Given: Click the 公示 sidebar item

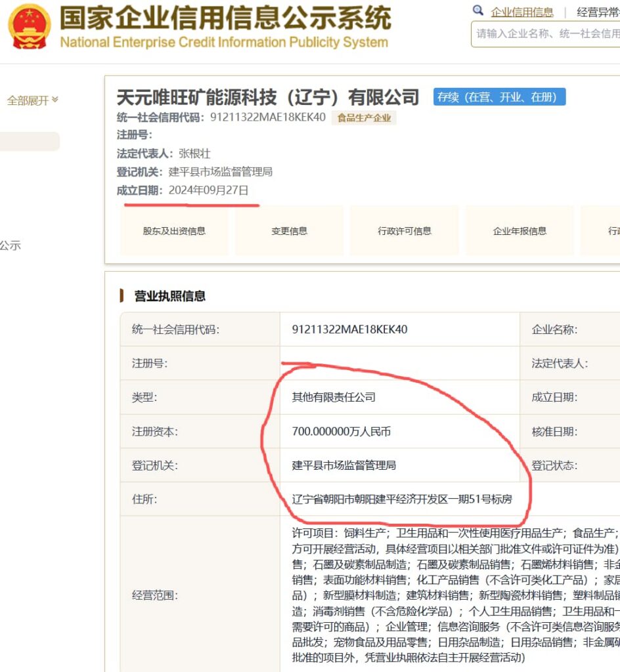Looking at the screenshot, I should [x=11, y=245].
